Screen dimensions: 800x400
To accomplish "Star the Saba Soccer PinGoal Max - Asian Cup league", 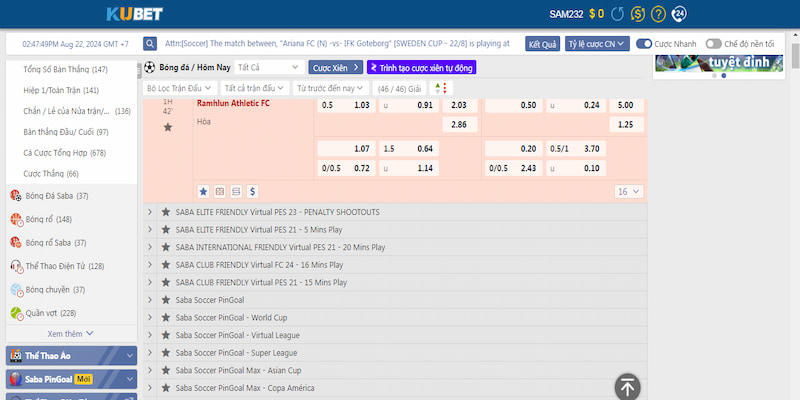I will tap(165, 370).
